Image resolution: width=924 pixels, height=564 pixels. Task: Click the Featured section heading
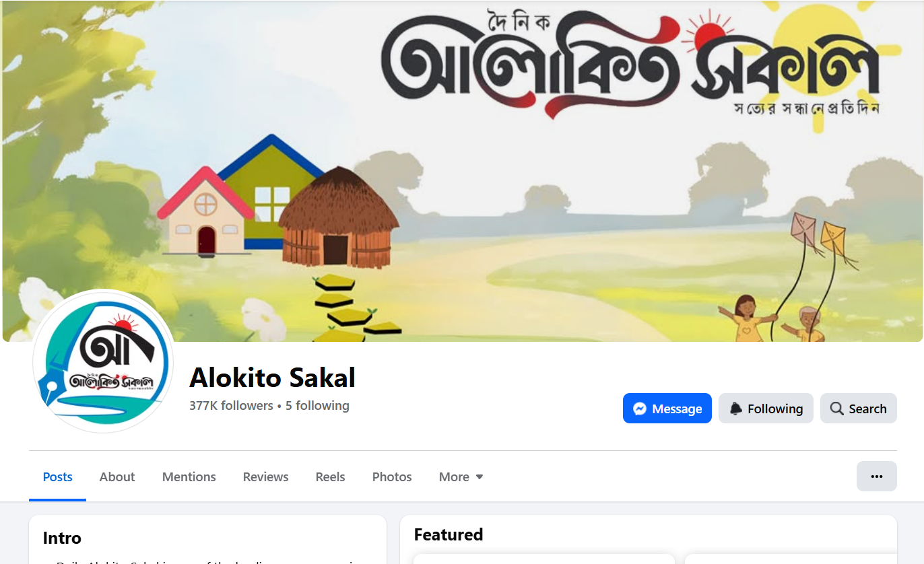pos(449,534)
